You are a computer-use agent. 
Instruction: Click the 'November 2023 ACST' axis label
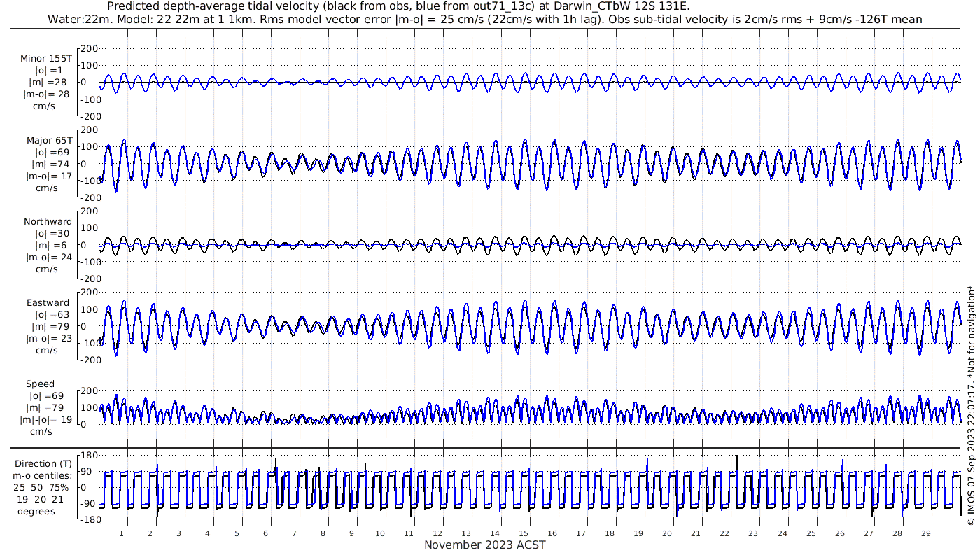[485, 545]
